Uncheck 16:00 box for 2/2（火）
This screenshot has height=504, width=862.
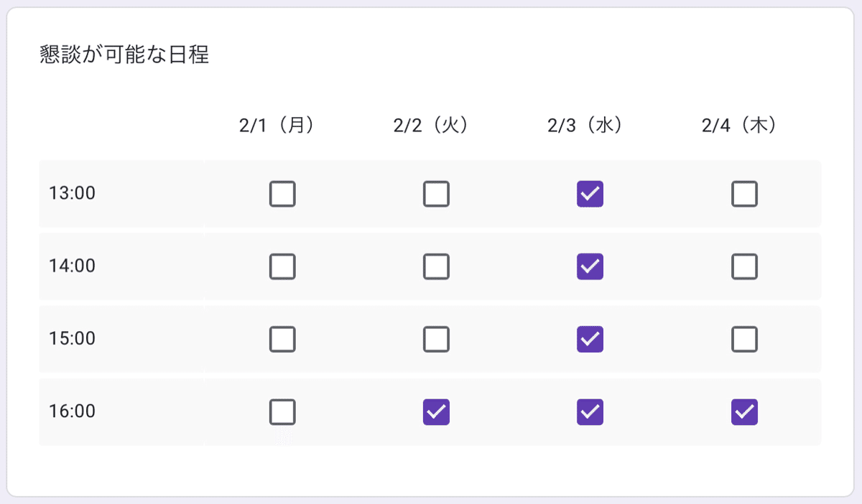tap(436, 412)
